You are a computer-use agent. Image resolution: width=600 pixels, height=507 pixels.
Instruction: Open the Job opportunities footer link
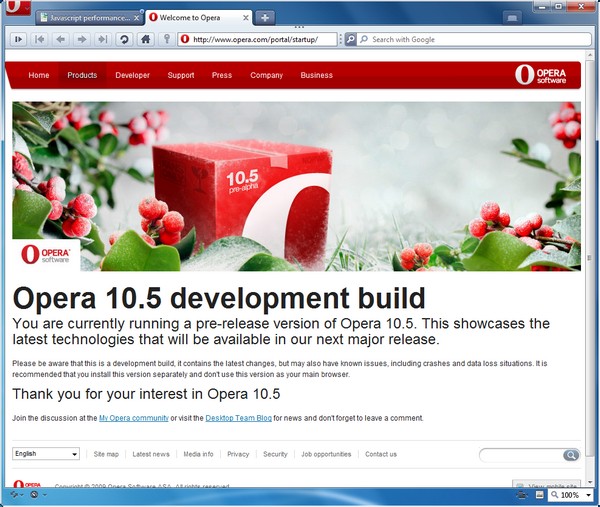(x=326, y=454)
